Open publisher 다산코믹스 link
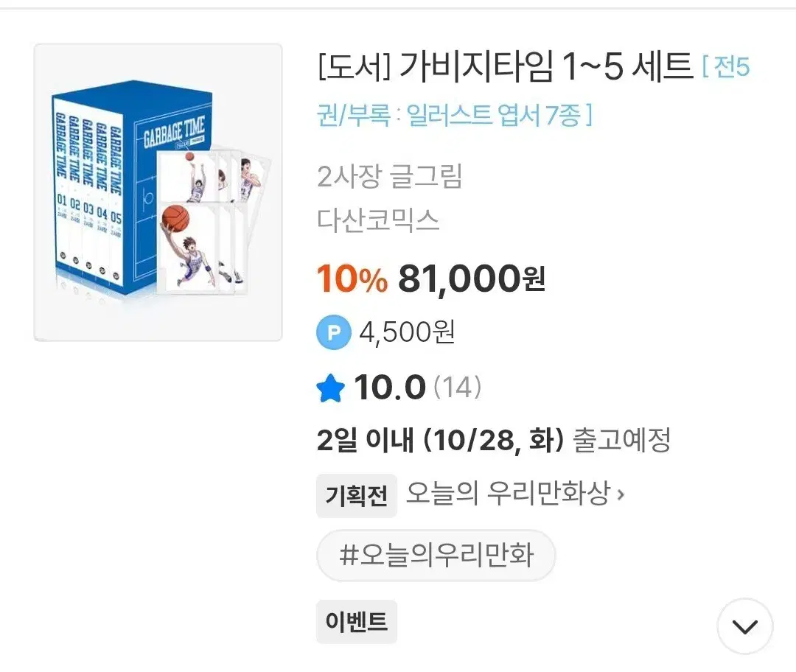The height and width of the screenshot is (672, 796). 378,219
